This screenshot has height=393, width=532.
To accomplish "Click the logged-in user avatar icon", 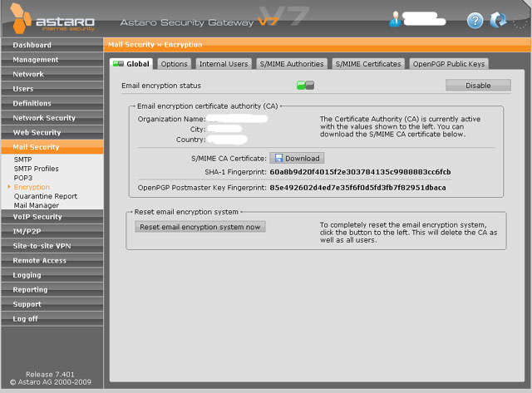I will tap(396, 18).
